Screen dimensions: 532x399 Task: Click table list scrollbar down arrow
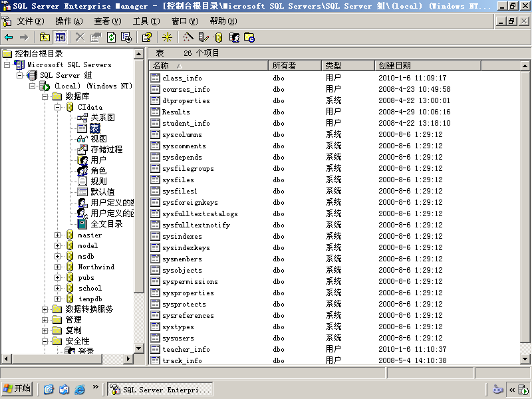(x=525, y=359)
